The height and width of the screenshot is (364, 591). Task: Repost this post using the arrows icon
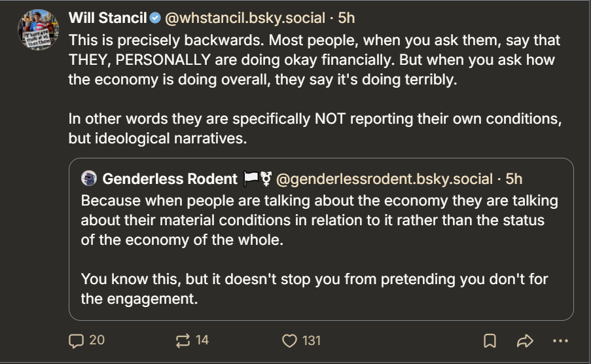(x=183, y=340)
